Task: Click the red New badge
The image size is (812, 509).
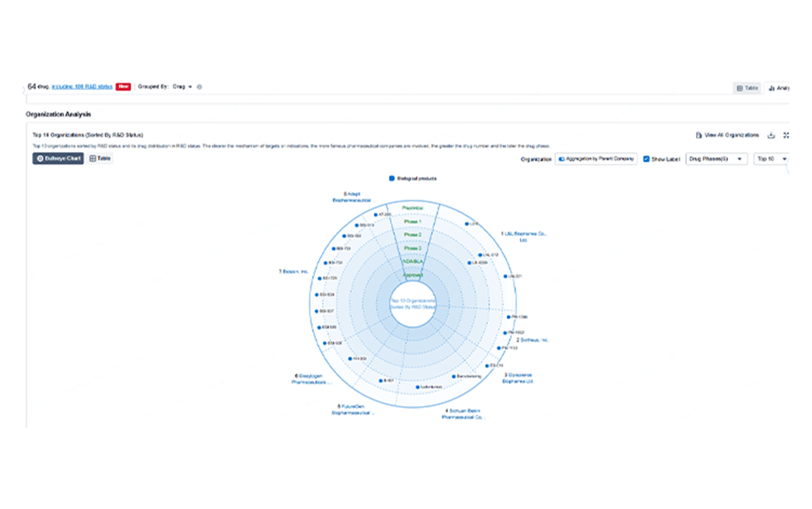Action: pos(123,87)
